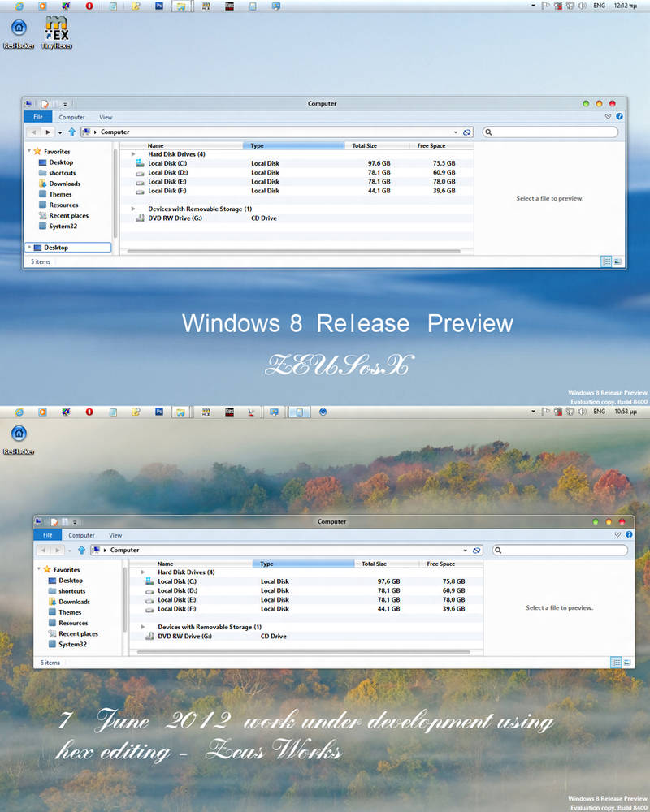Viewport: 650px width, 812px height.
Task: Switch to large icons view in upper window
Action: coord(617,261)
